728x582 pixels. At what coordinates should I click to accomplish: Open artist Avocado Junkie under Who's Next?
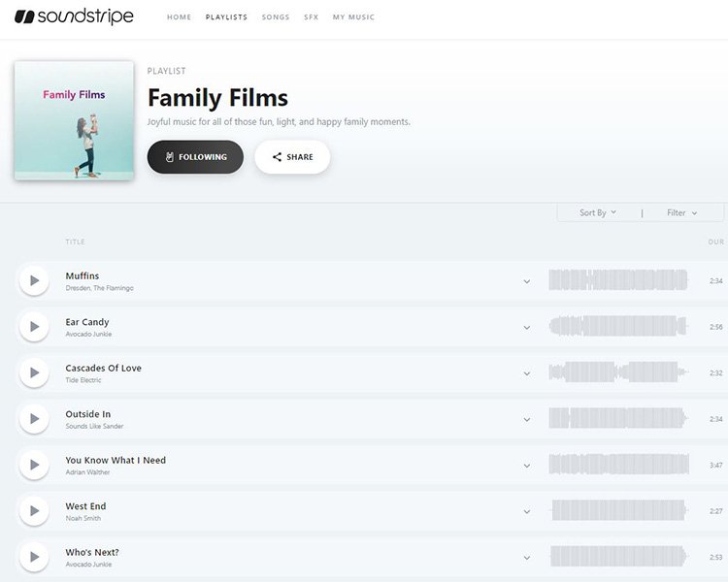[x=88, y=565]
